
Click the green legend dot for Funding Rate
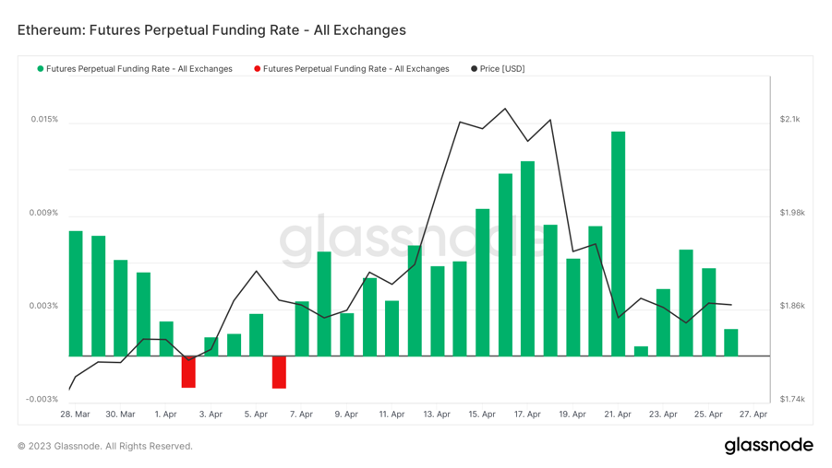pos(41,69)
